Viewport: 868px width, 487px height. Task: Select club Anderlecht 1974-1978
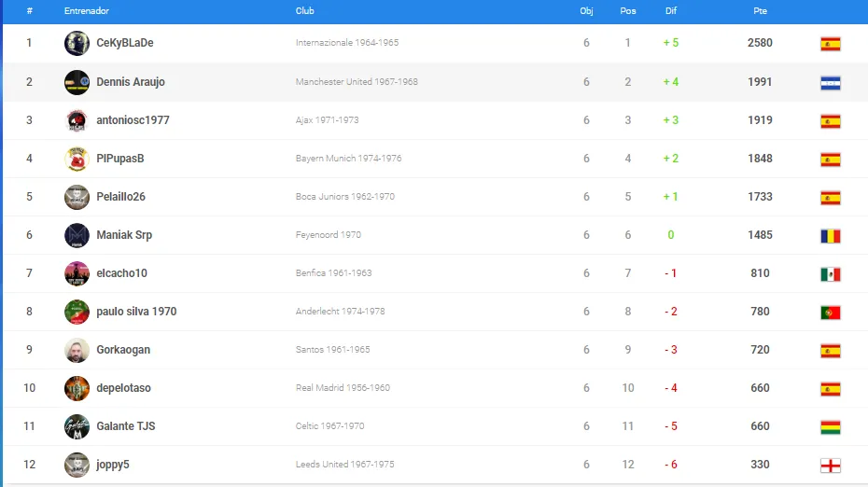pos(340,311)
